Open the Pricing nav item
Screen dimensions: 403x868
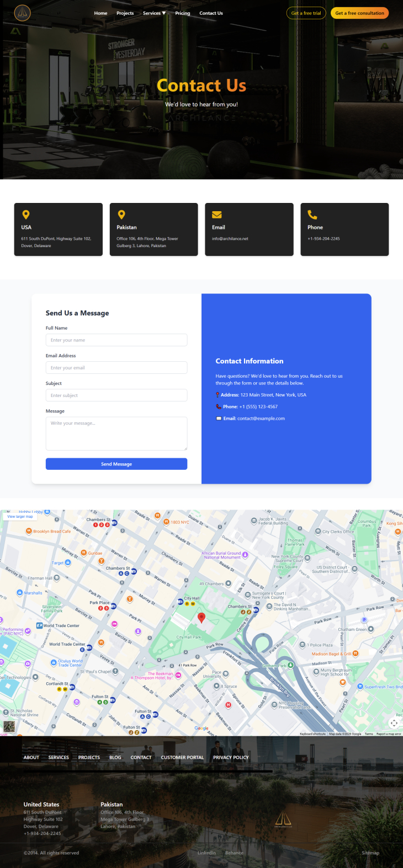(x=183, y=13)
